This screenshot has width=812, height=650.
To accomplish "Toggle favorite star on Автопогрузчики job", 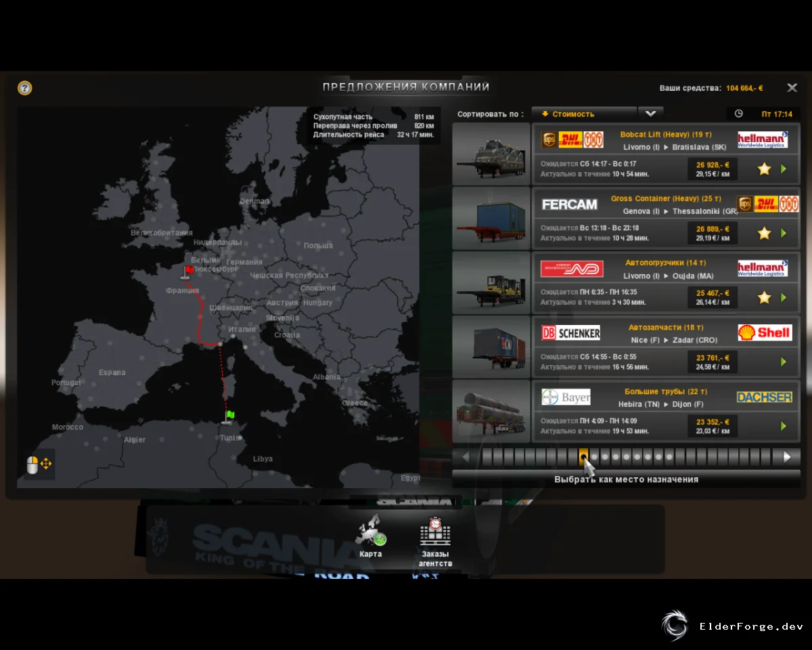I will tap(764, 297).
